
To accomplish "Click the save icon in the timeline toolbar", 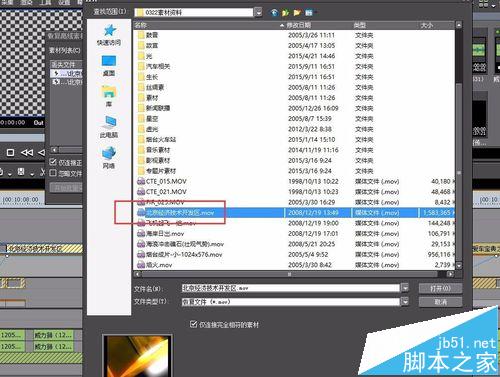I will point(21,172).
